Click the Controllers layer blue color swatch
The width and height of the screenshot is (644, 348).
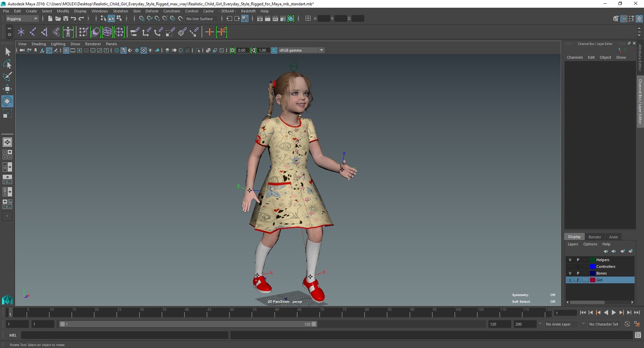point(593,267)
